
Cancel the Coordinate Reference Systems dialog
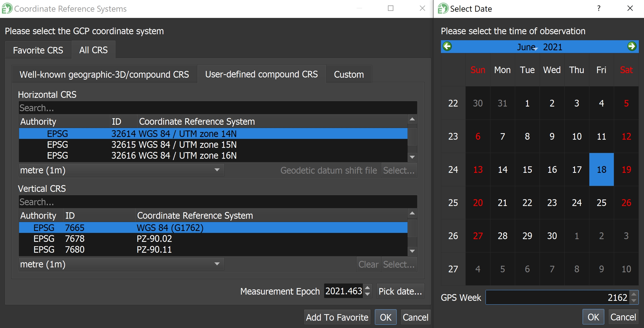[415, 317]
